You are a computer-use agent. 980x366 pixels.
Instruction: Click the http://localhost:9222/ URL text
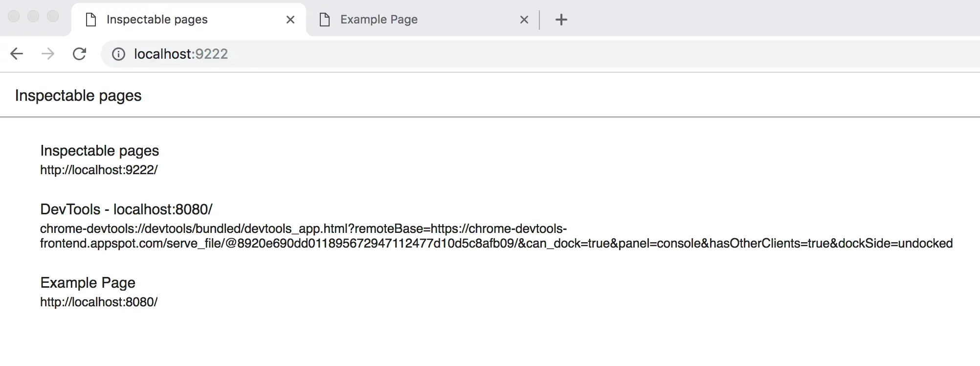point(99,170)
